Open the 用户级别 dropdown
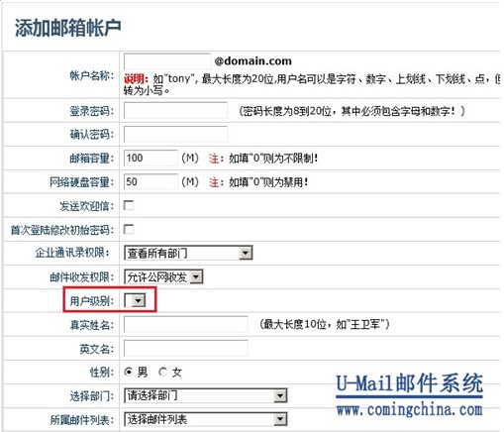504x432 pixels. (135, 300)
